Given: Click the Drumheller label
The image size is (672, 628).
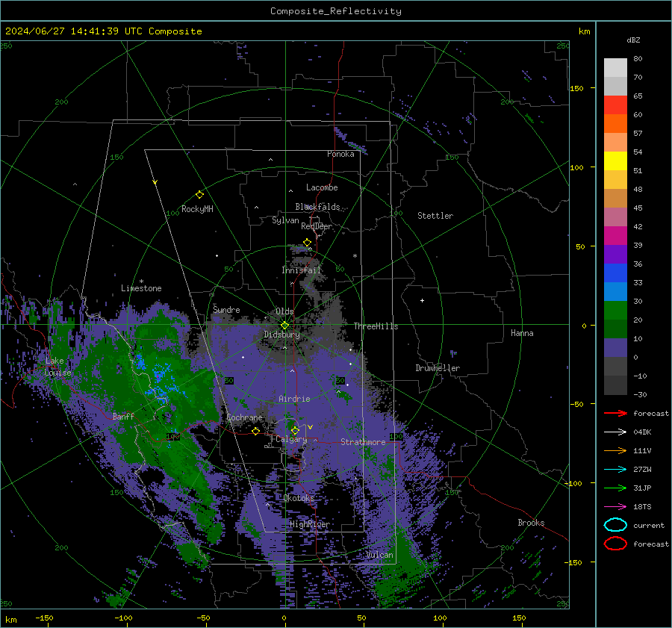Looking at the screenshot, I should (438, 368).
